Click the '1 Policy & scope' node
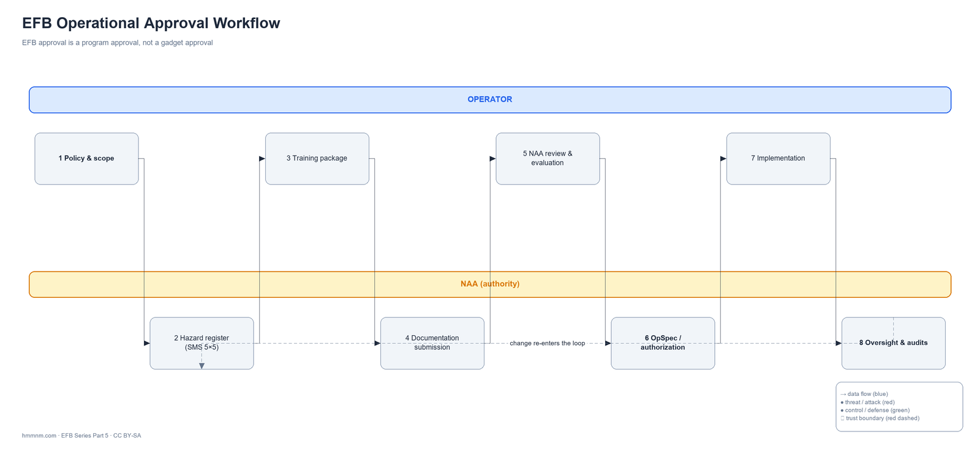The width and height of the screenshot is (980, 459). (x=86, y=159)
